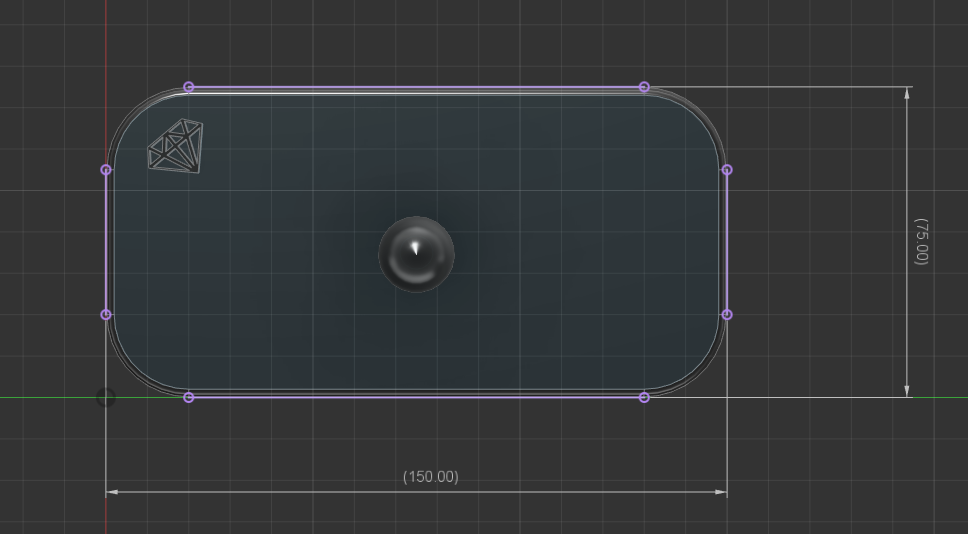Select the right vertical purple sketch line
The image size is (968, 534).
[x=727, y=242]
